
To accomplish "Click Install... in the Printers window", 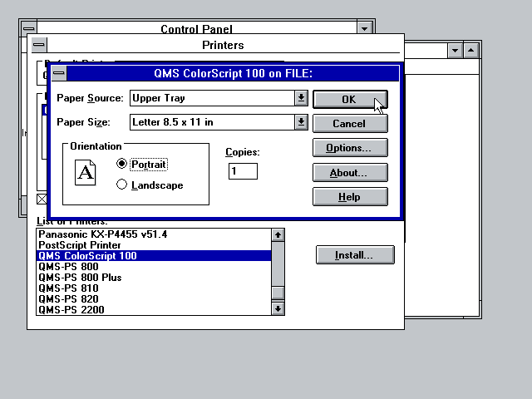I will pos(355,255).
